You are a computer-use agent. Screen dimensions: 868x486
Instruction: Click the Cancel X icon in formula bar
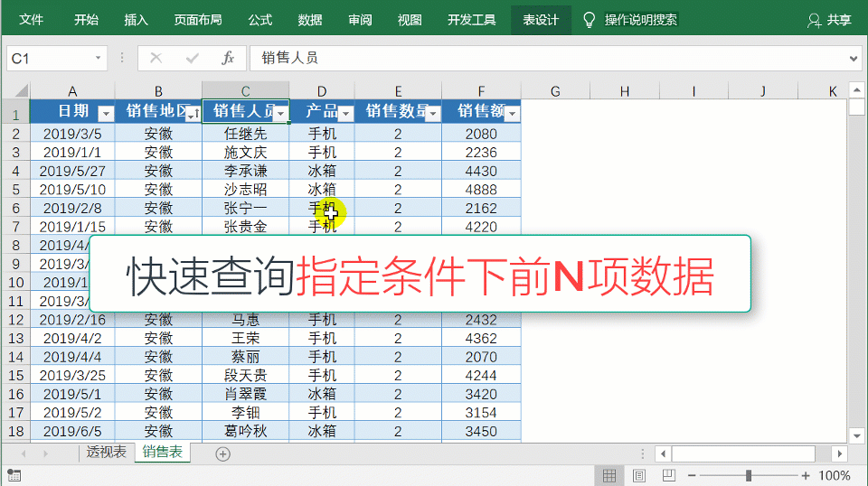[156, 59]
